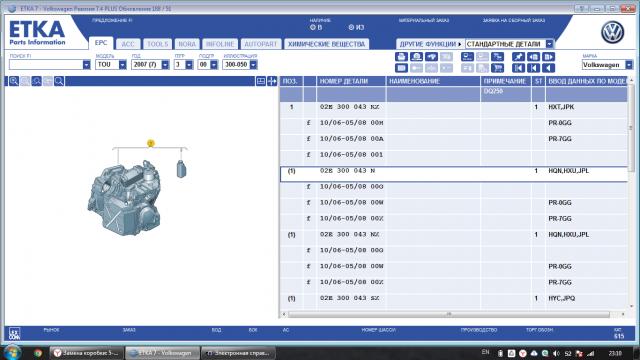The height and width of the screenshot is (360, 640).
Task: Click the horizontal scrollbar under parts table
Action: click(x=449, y=314)
